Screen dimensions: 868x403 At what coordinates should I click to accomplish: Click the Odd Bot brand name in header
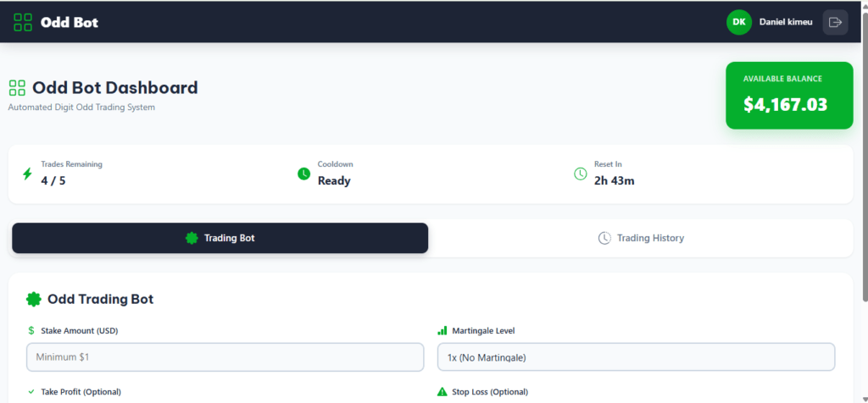[x=70, y=23]
